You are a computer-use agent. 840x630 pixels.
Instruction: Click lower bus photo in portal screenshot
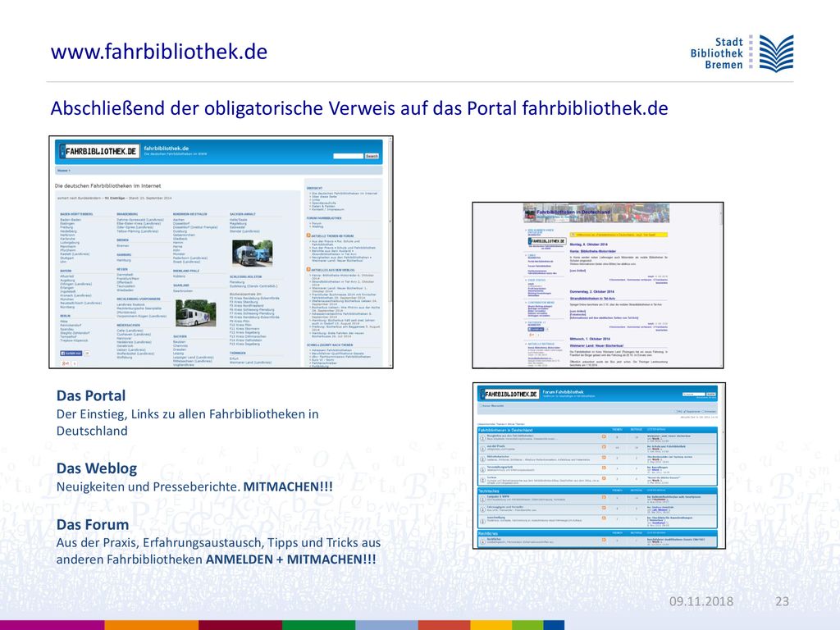tap(196, 313)
